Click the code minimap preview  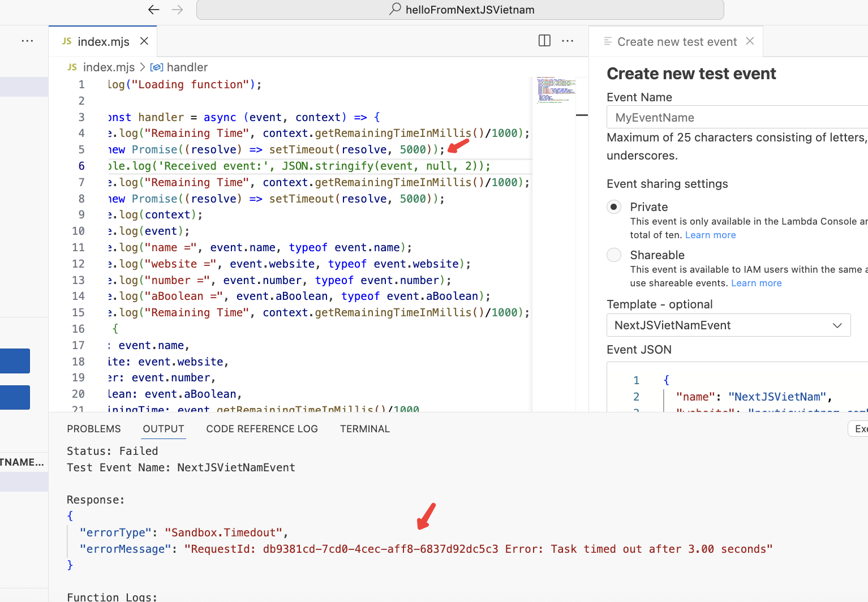(556, 91)
